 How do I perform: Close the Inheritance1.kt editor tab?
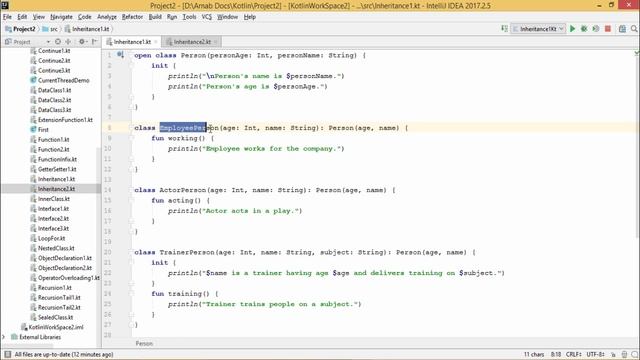click(x=156, y=42)
